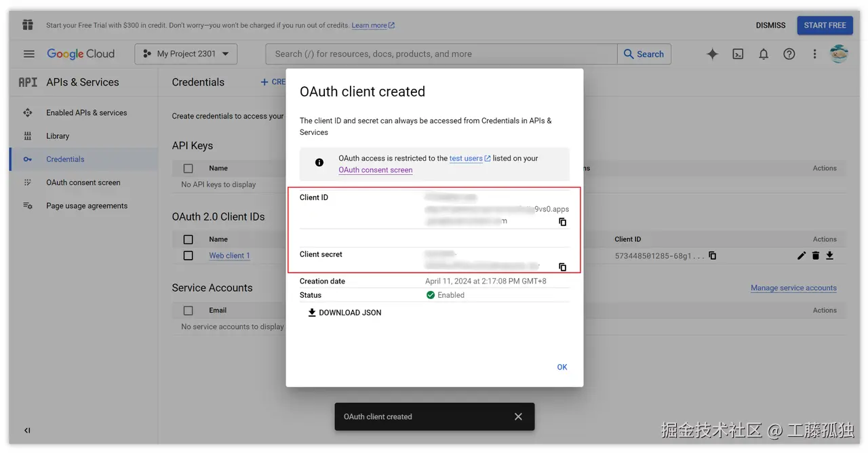Open the Cloud Shell terminal
The width and height of the screenshot is (868, 453).
(x=738, y=54)
